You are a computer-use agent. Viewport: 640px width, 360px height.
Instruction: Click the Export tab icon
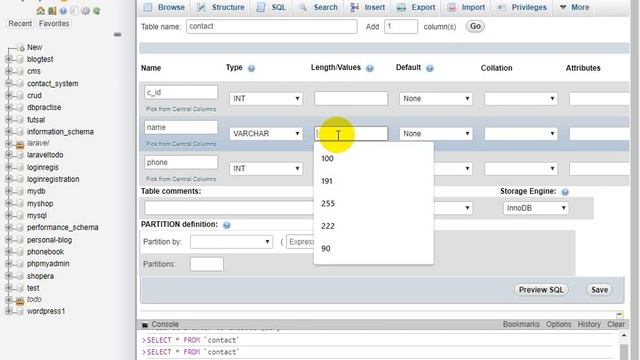click(401, 7)
